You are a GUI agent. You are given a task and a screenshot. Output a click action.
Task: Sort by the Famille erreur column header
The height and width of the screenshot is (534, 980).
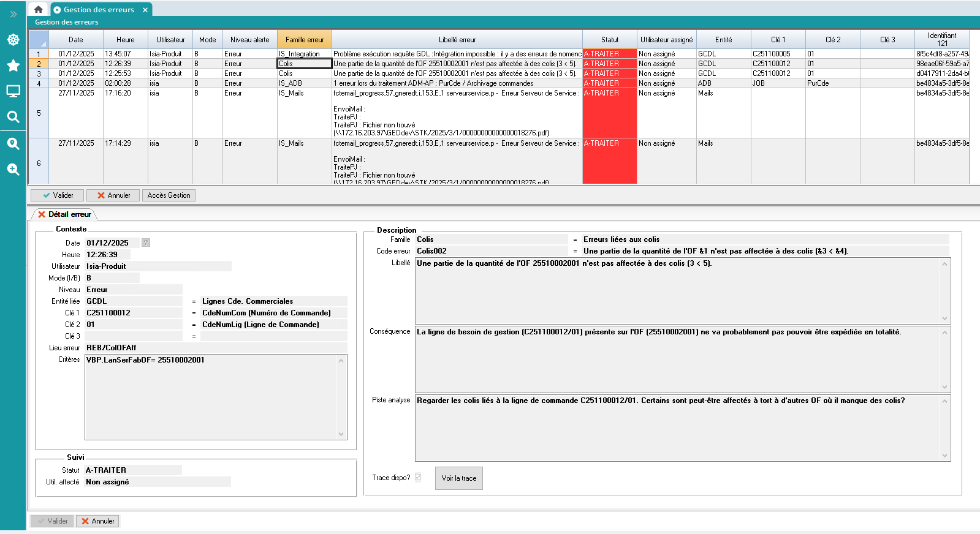tap(305, 40)
